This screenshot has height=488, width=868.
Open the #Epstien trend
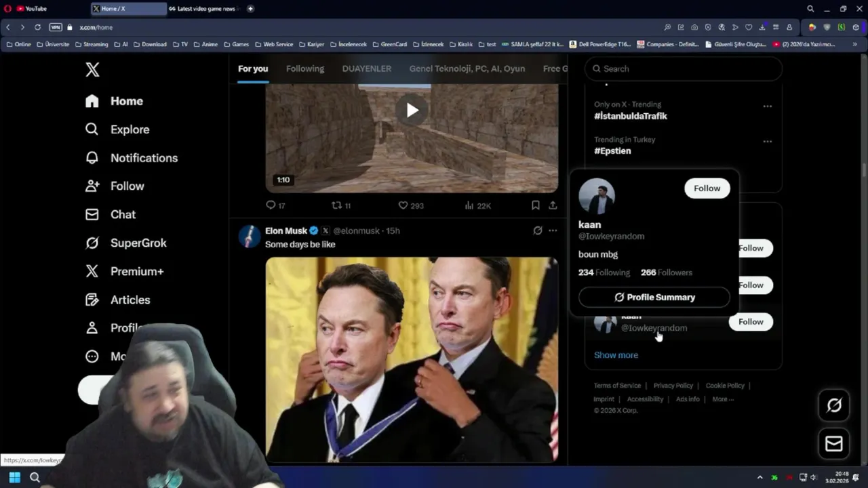point(612,151)
